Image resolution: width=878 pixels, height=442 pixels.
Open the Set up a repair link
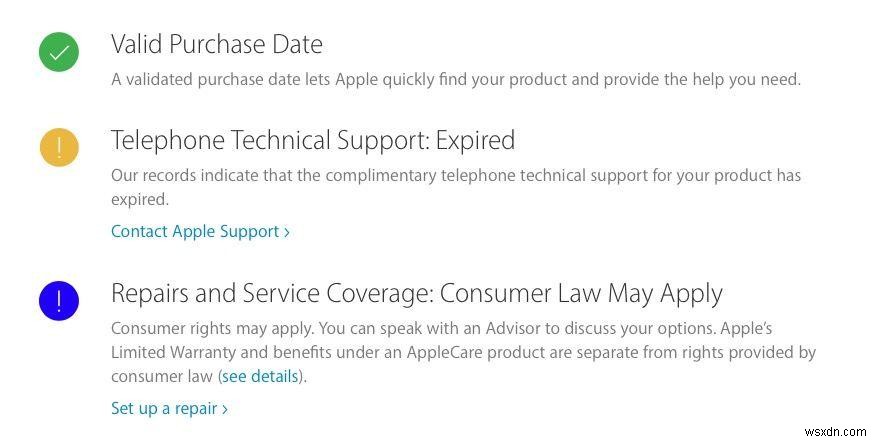(x=164, y=408)
